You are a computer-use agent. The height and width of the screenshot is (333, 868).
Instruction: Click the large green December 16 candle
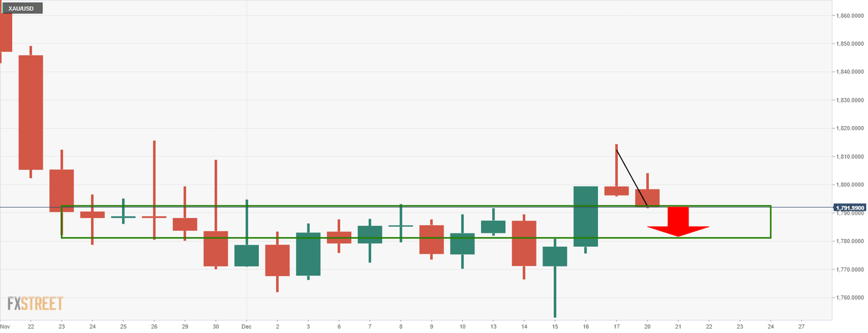(585, 216)
